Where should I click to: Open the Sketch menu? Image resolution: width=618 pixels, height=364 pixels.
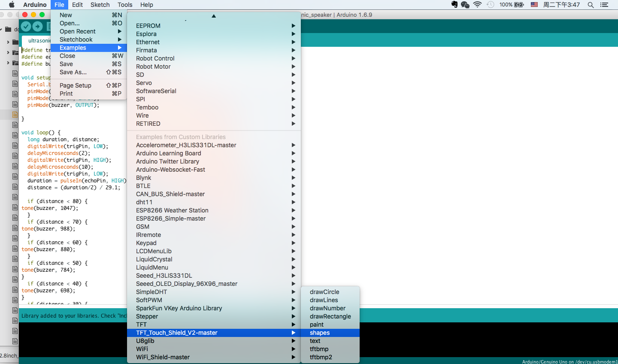[x=100, y=5]
